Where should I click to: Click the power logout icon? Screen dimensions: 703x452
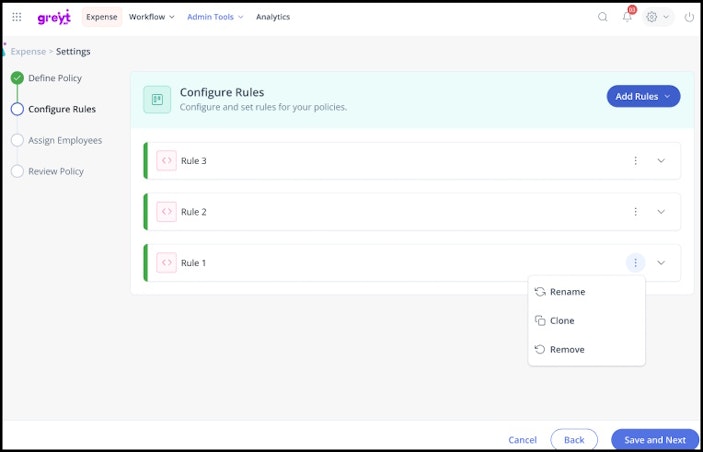coord(689,17)
